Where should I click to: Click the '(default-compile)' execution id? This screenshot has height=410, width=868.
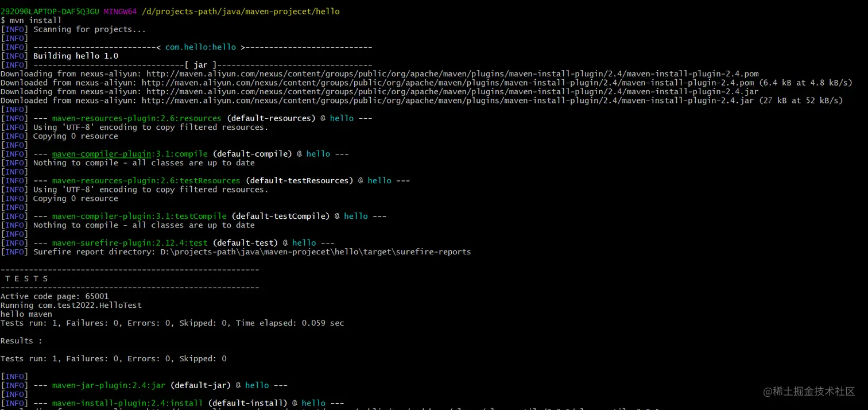pos(252,154)
